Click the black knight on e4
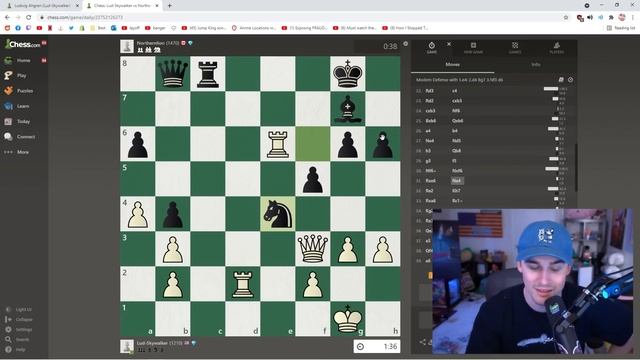This screenshot has width=640, height=360. click(x=278, y=214)
